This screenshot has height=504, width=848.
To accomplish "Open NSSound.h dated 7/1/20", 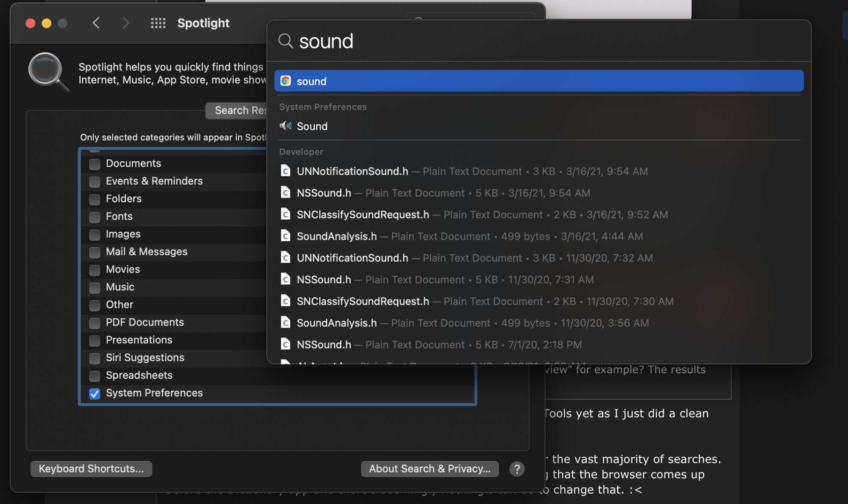I will click(x=324, y=345).
